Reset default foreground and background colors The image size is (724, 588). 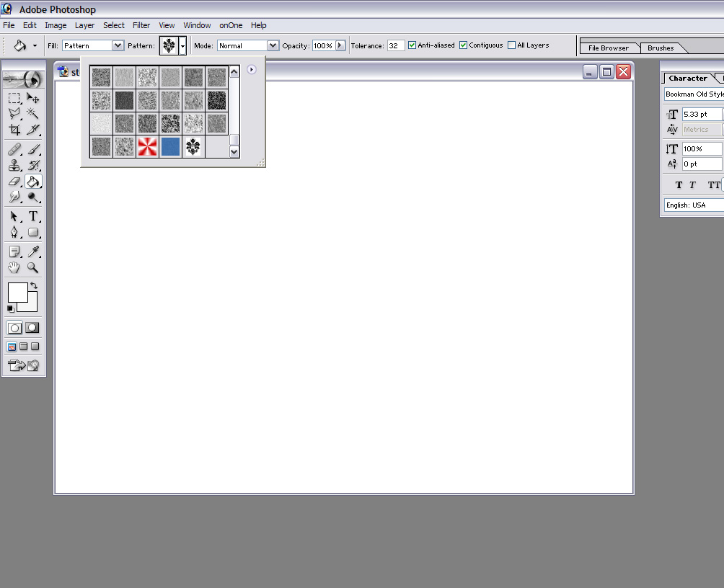coord(11,308)
